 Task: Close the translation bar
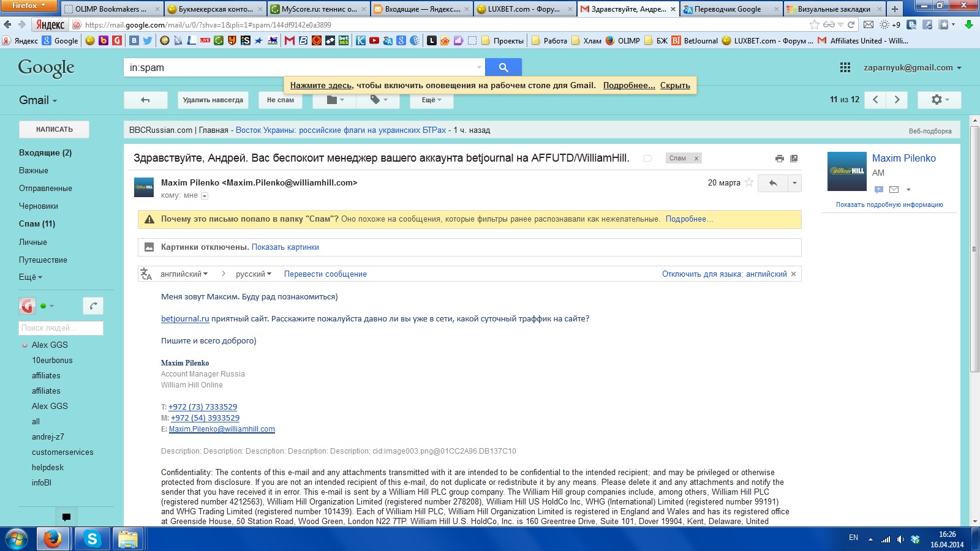click(793, 274)
